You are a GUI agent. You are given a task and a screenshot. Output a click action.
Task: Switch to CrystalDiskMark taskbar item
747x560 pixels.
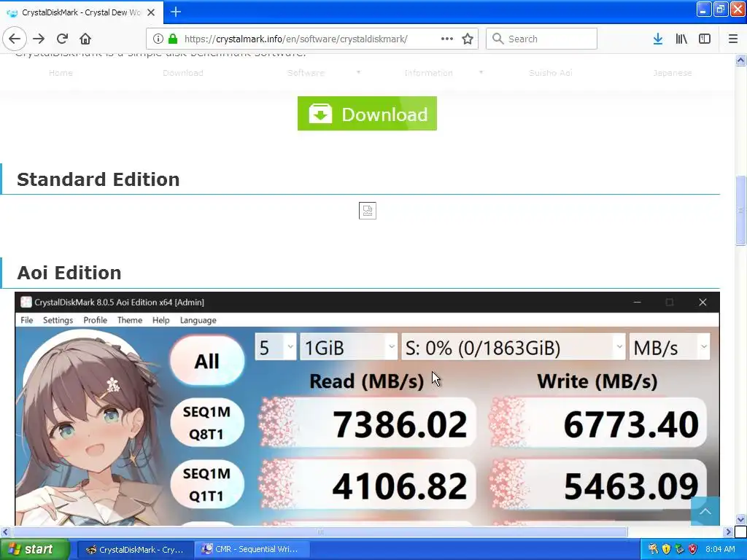[135, 549]
